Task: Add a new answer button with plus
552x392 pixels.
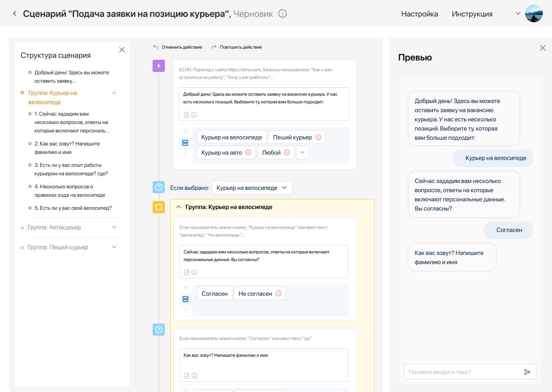Action: [x=302, y=152]
